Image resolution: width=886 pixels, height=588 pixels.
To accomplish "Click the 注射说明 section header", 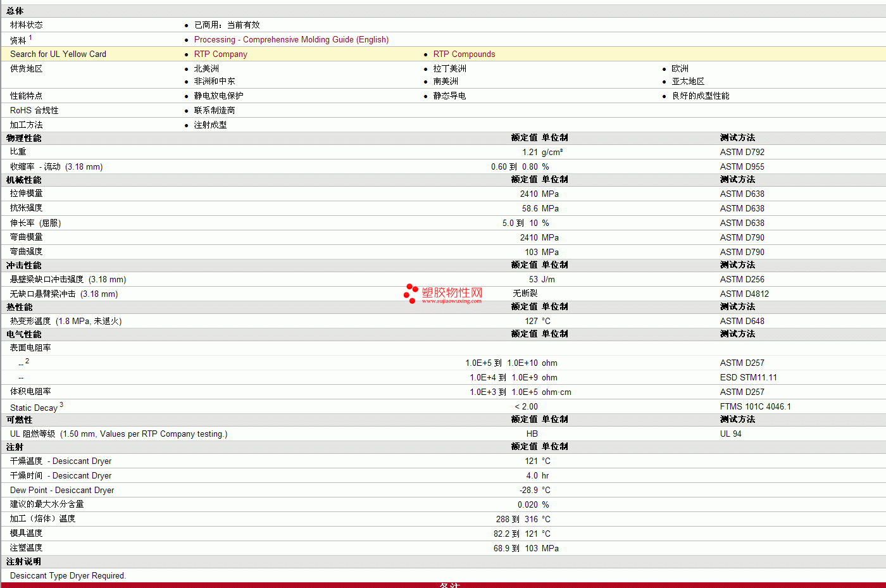I will point(24,562).
